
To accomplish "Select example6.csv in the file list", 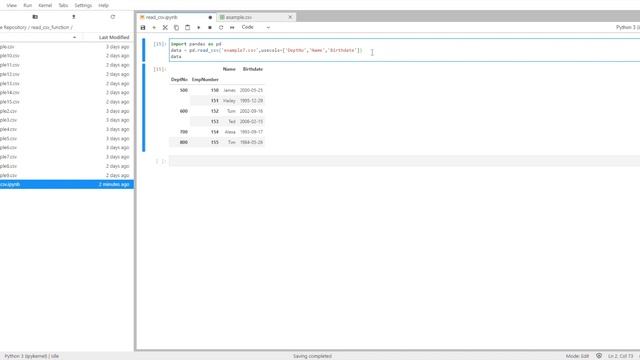I will coord(67,148).
